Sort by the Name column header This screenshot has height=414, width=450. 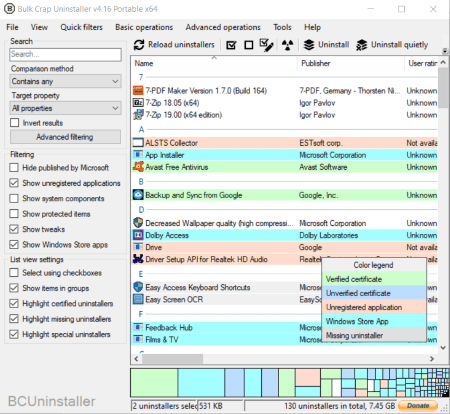pyautogui.click(x=214, y=63)
